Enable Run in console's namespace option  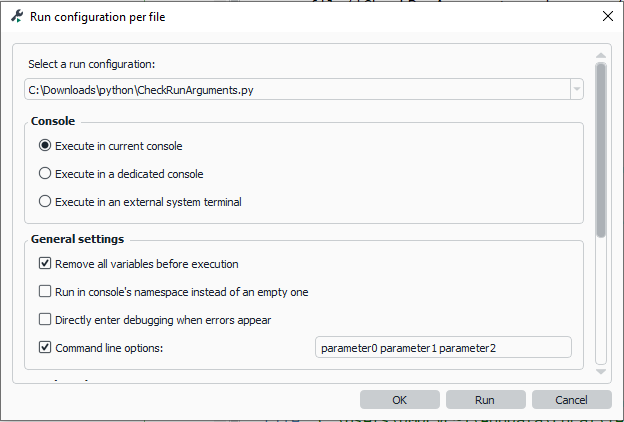[45, 292]
